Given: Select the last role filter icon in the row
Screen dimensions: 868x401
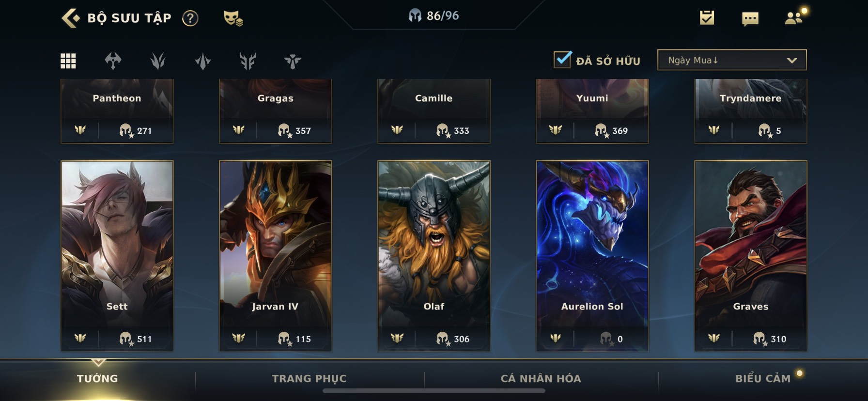Looking at the screenshot, I should pyautogui.click(x=293, y=61).
